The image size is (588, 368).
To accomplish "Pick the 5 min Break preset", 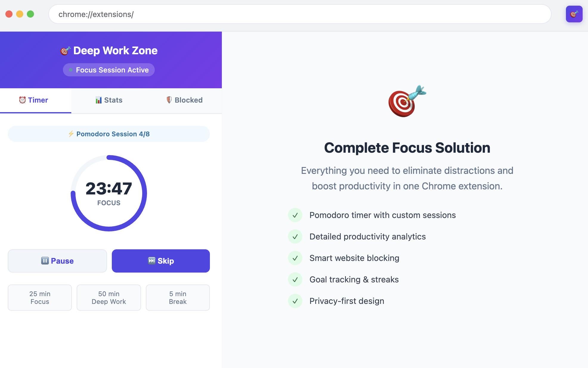I will pyautogui.click(x=178, y=298).
